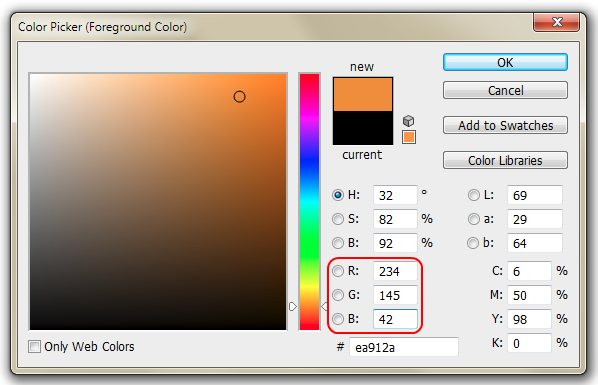Screen dimensions: 598x385
Task: Enable the Only Web Colors checkbox
Action: (x=34, y=346)
